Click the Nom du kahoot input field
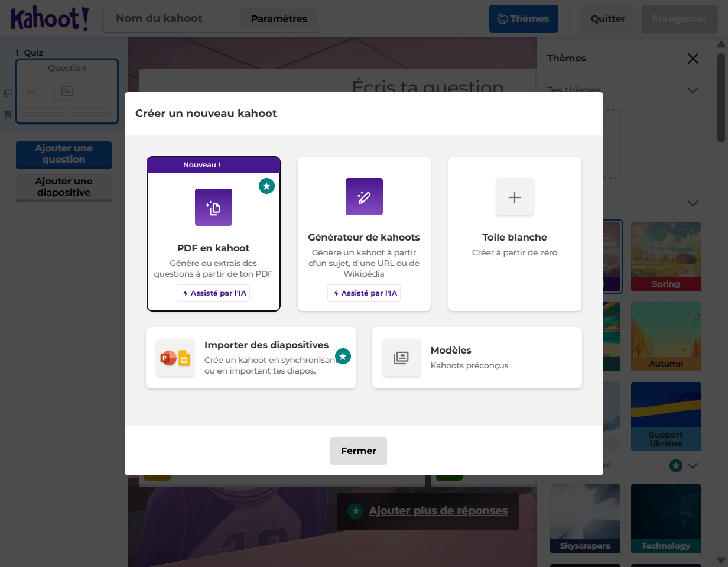The width and height of the screenshot is (728, 567). click(x=171, y=18)
